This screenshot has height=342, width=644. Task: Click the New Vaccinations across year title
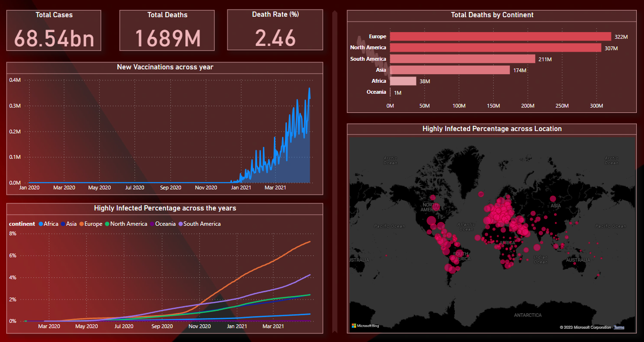click(x=165, y=67)
